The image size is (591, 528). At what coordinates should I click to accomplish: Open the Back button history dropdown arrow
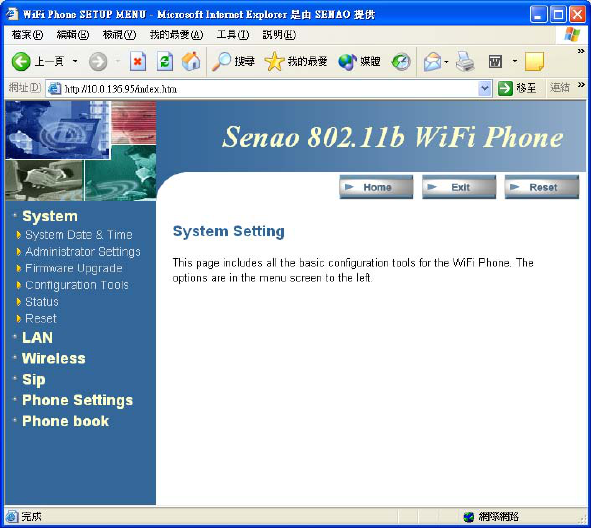[75, 61]
